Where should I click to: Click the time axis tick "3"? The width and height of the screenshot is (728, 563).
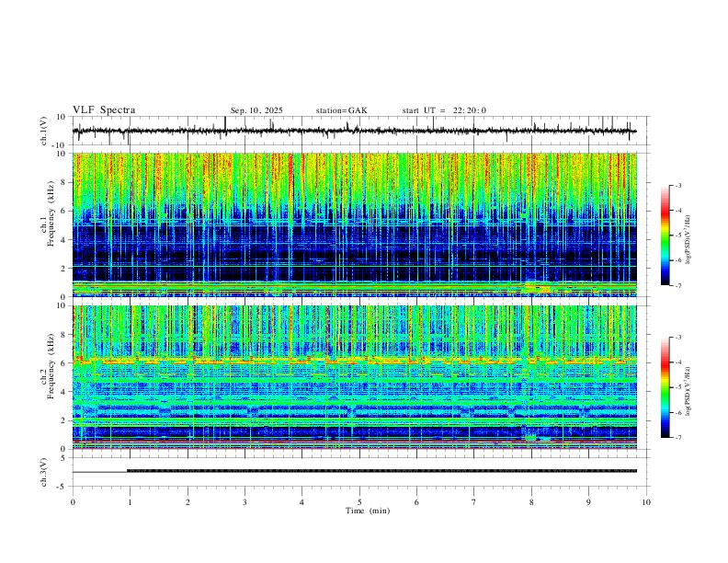[245, 502]
